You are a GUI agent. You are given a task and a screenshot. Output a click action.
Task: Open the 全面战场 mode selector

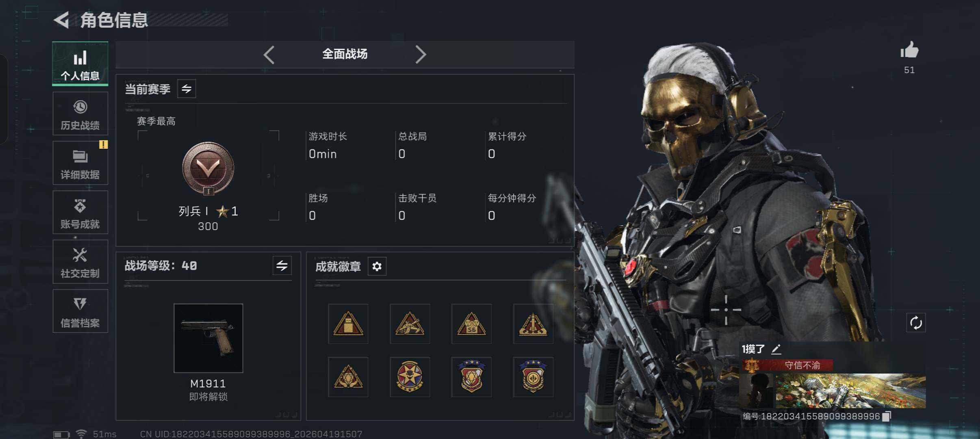(x=345, y=54)
